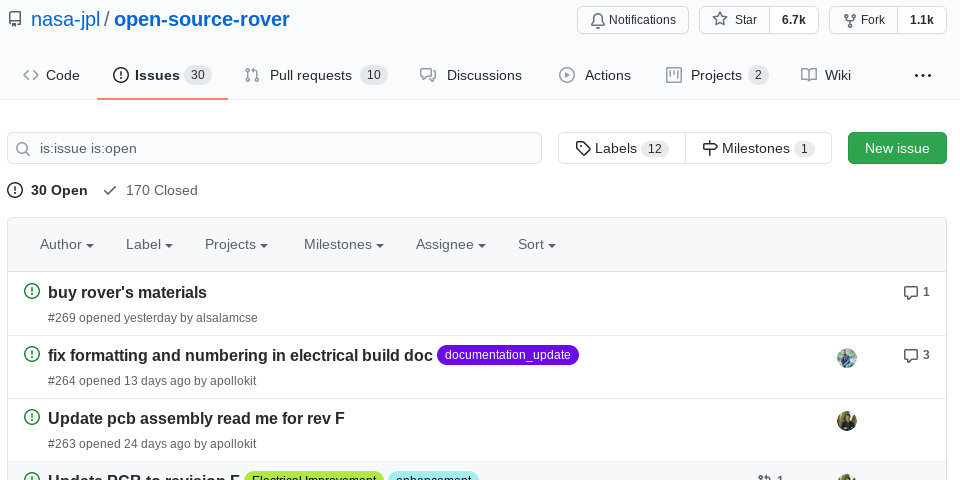Open the nasa-jpl organization link

(62, 19)
